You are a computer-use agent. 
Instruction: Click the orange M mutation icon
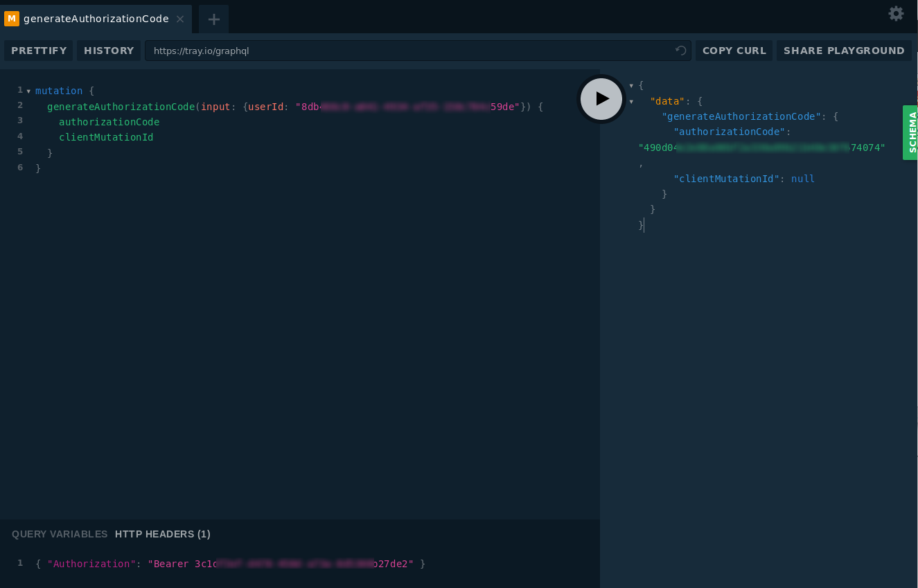[x=12, y=19]
